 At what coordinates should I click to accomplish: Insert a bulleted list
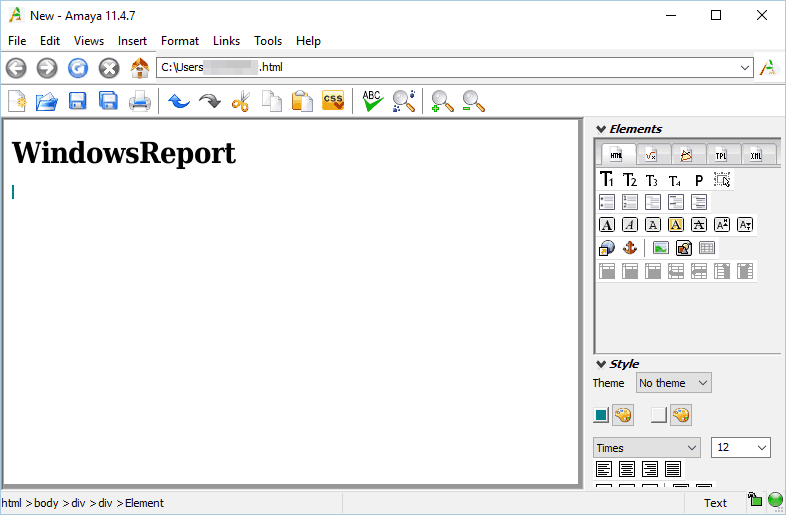pyautogui.click(x=607, y=202)
